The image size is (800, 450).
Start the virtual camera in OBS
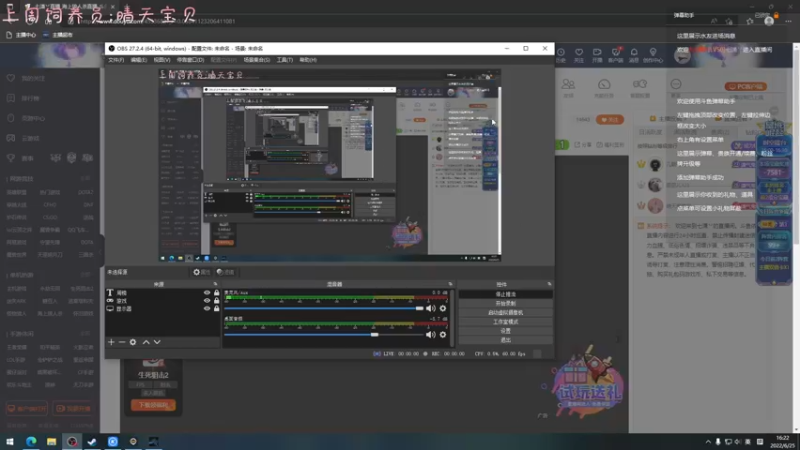pos(505,313)
